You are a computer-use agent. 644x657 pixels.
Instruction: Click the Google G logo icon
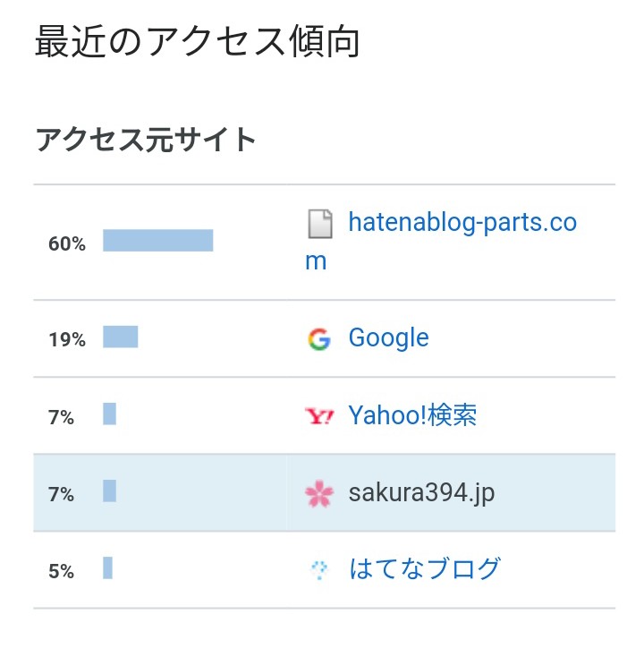(x=319, y=339)
